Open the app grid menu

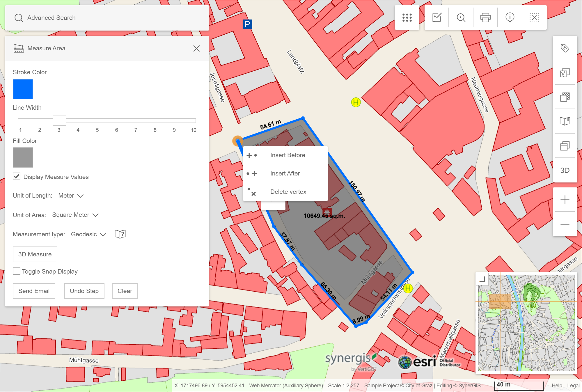[x=407, y=17]
